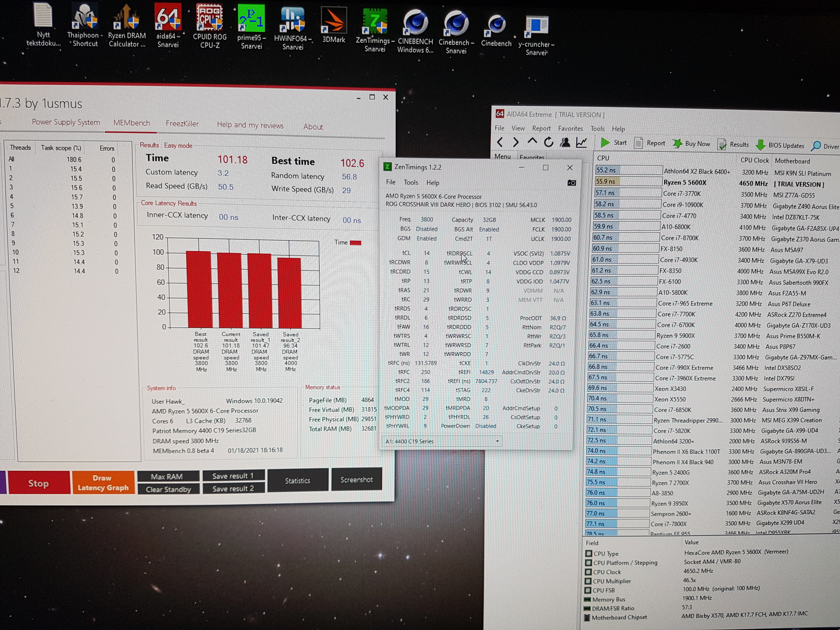Open AIDA64 View menu

(x=518, y=128)
